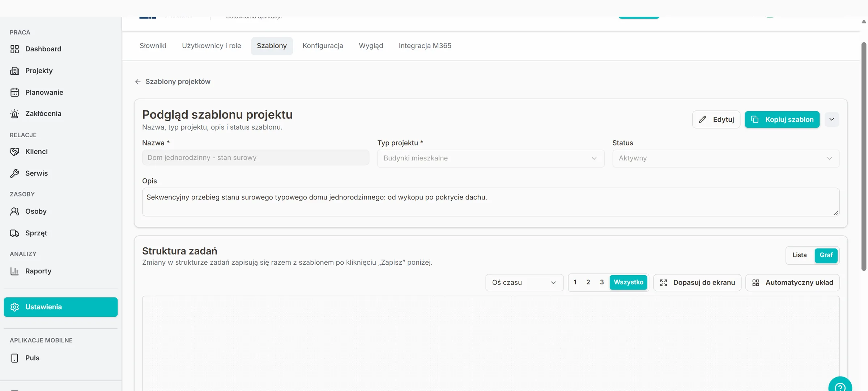Open the Status Aktywny dropdown
Screen dimensions: 868x391
click(726, 159)
